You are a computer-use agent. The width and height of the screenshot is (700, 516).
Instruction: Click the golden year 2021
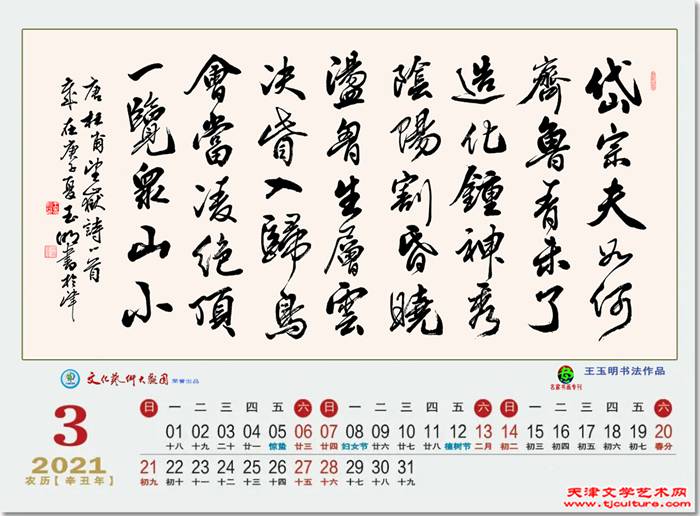[69, 466]
